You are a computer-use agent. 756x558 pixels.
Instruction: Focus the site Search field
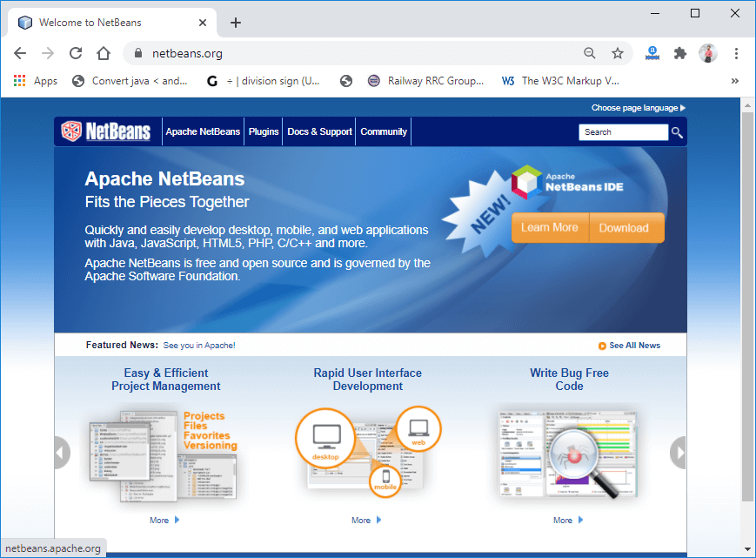coord(624,132)
